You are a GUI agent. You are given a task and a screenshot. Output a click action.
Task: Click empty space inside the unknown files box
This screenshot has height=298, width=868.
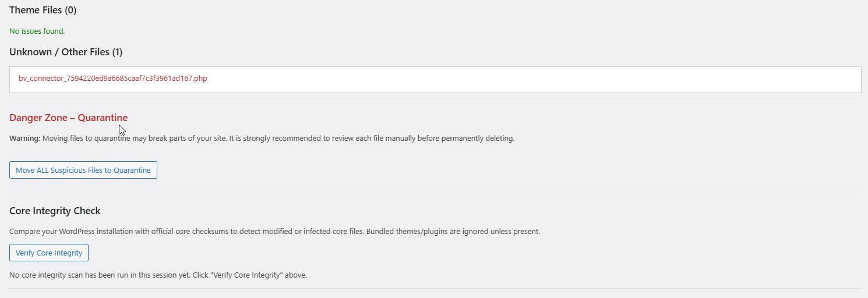[524, 79]
